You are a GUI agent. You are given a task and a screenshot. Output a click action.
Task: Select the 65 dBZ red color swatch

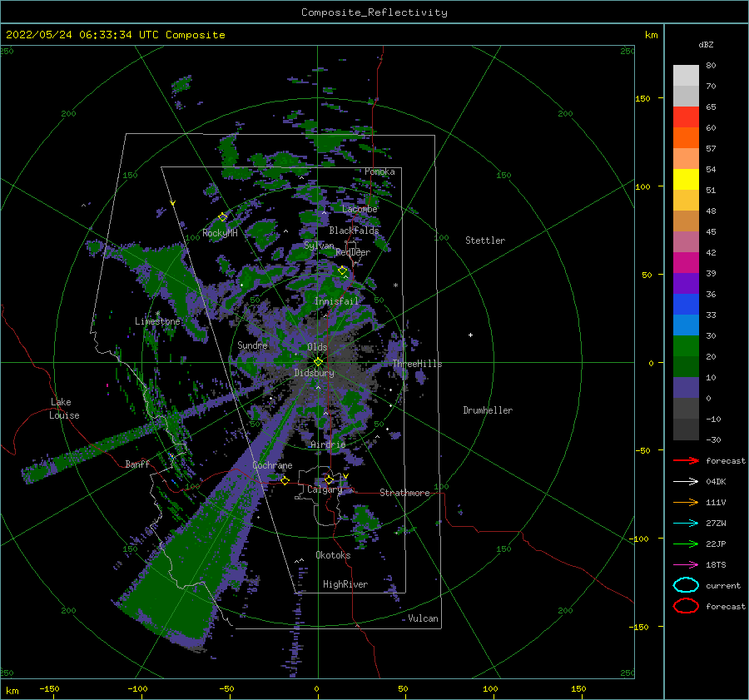(686, 117)
